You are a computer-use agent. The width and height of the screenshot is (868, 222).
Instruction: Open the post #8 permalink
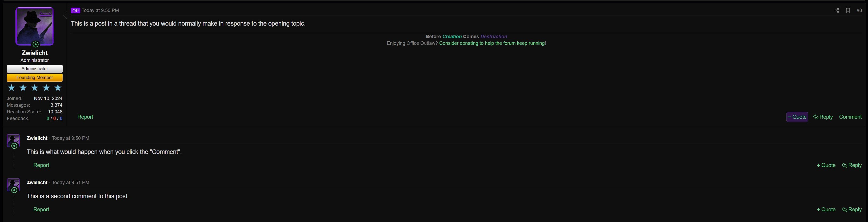[859, 10]
